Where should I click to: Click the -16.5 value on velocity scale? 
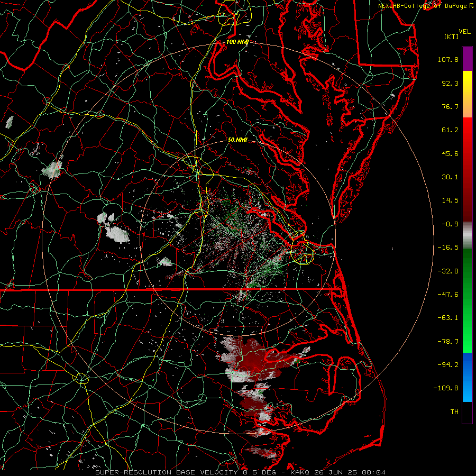pos(448,248)
